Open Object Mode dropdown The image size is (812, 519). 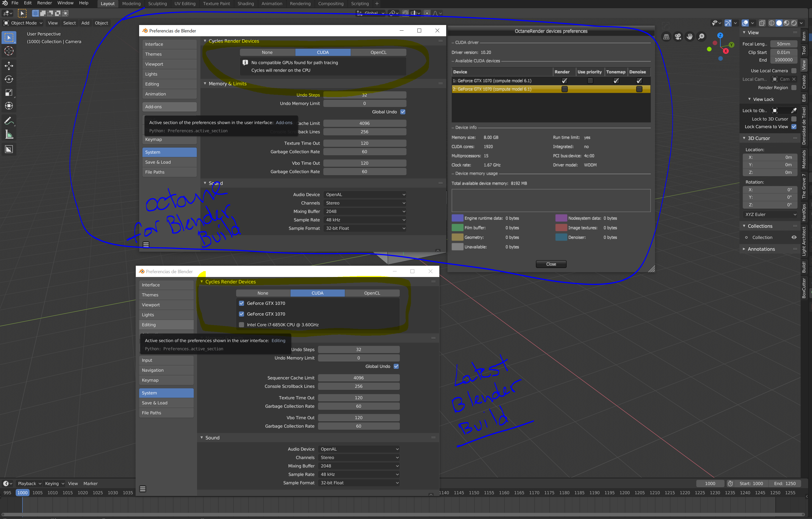pos(23,23)
